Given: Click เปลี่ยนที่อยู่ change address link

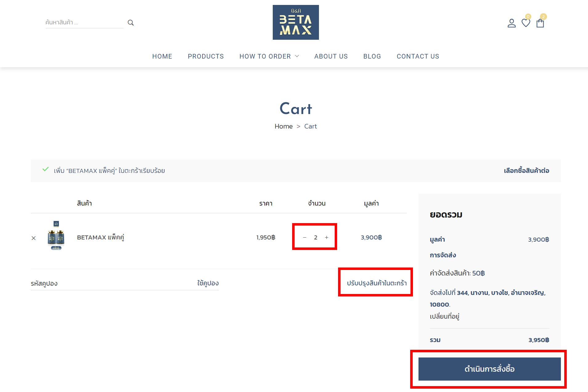Looking at the screenshot, I should pyautogui.click(x=444, y=316).
